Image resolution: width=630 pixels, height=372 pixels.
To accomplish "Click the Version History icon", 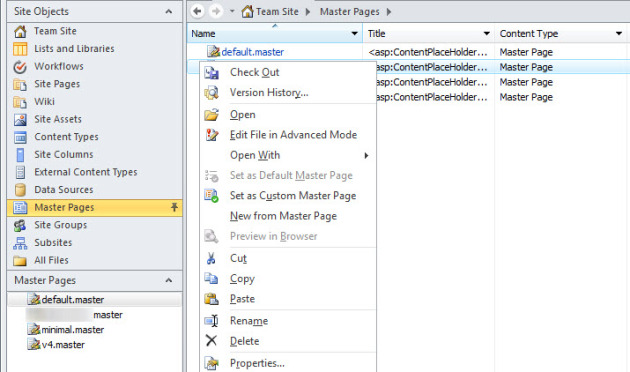I will (x=211, y=93).
